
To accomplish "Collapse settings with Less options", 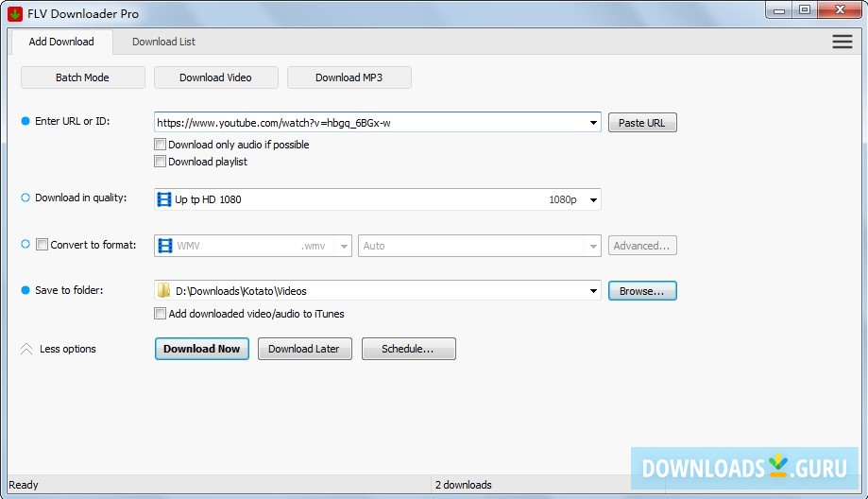I will (68, 349).
